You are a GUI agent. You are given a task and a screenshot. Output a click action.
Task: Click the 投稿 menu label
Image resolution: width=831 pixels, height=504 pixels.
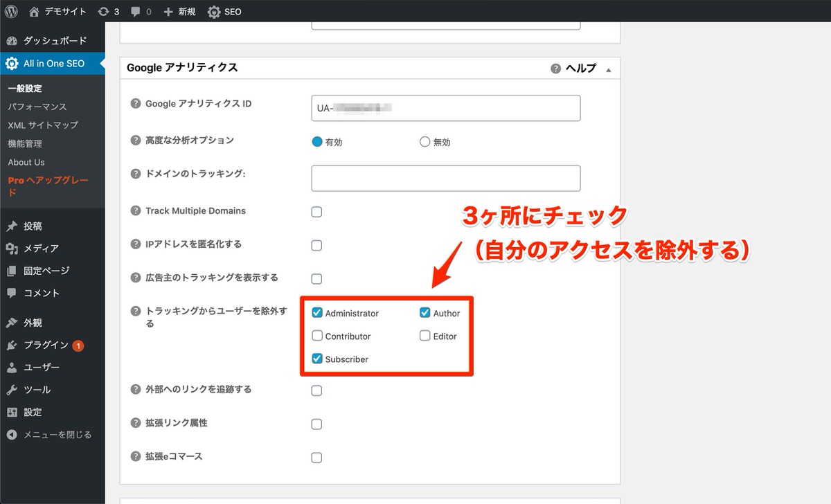[33, 226]
